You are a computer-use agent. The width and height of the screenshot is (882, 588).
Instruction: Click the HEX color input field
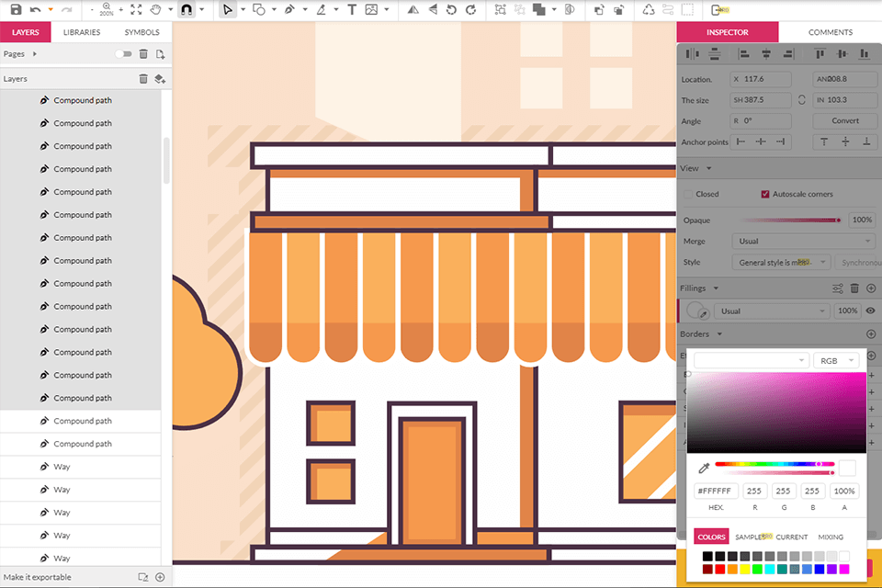click(x=716, y=492)
